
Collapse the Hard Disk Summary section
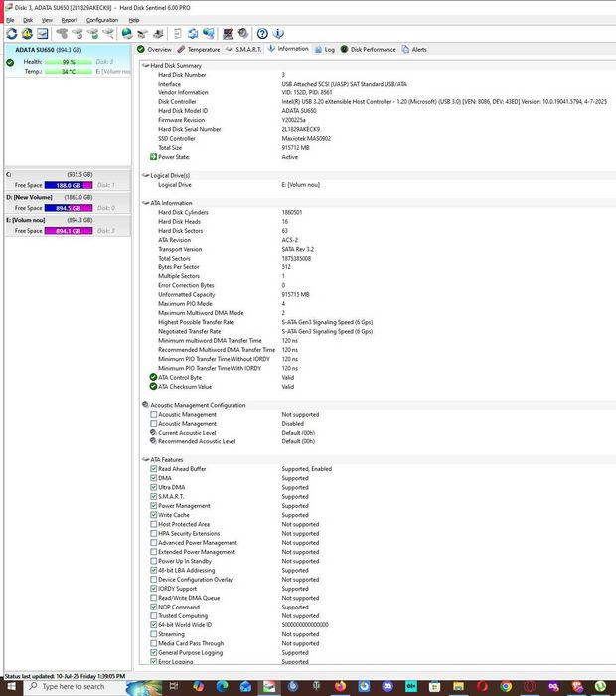(x=145, y=66)
